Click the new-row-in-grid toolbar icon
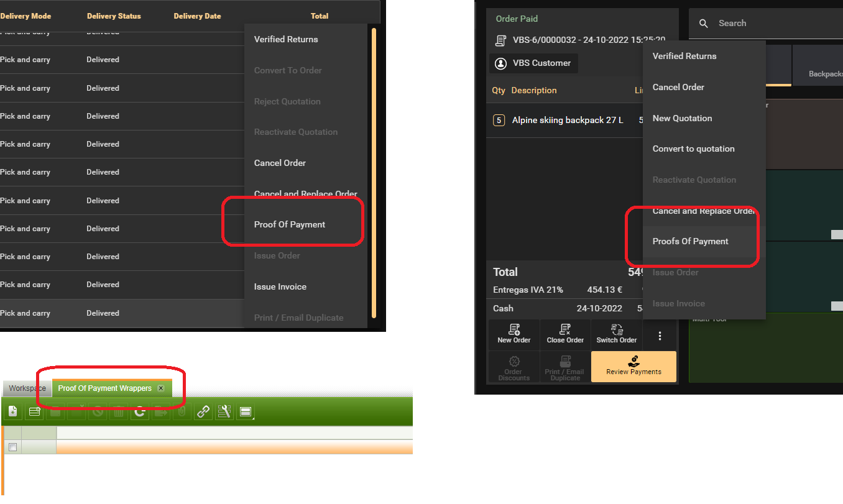This screenshot has width=843, height=504. pyautogui.click(x=35, y=411)
